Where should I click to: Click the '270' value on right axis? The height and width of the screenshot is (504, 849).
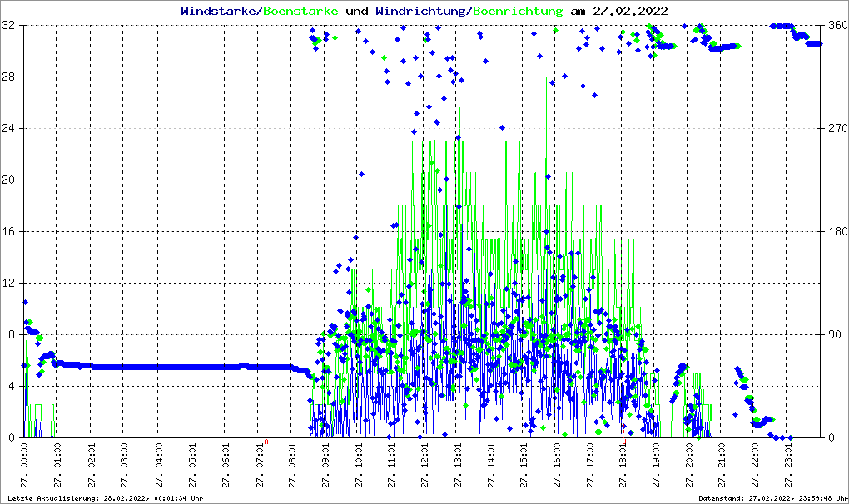836,129
